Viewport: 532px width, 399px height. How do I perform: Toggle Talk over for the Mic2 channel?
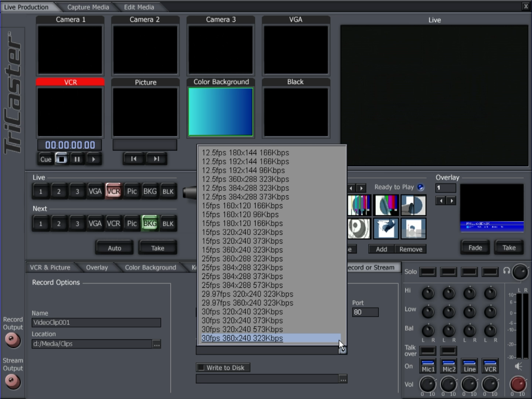point(449,351)
